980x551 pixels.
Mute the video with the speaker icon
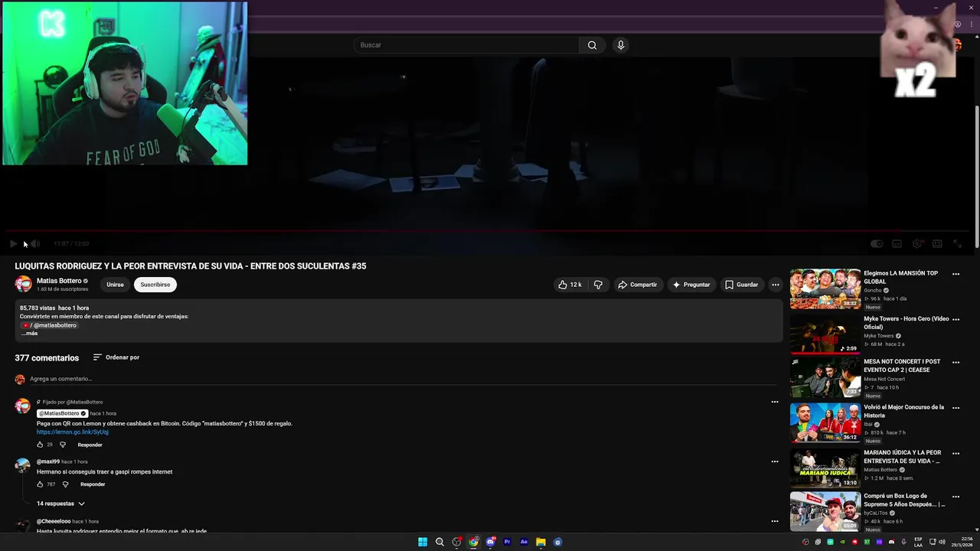(x=35, y=244)
